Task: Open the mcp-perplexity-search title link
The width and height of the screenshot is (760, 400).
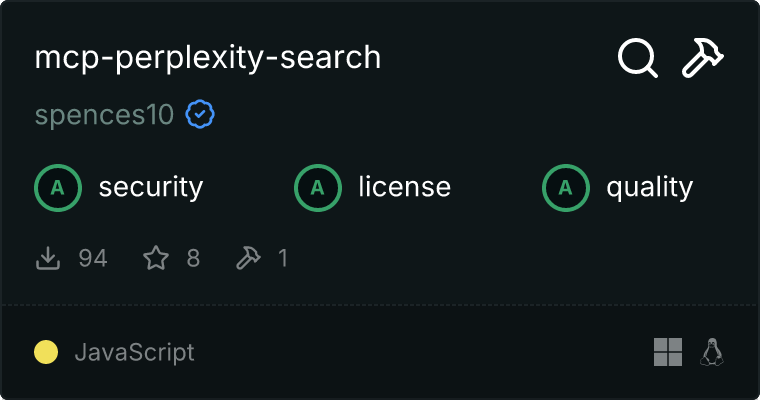Action: [x=208, y=58]
